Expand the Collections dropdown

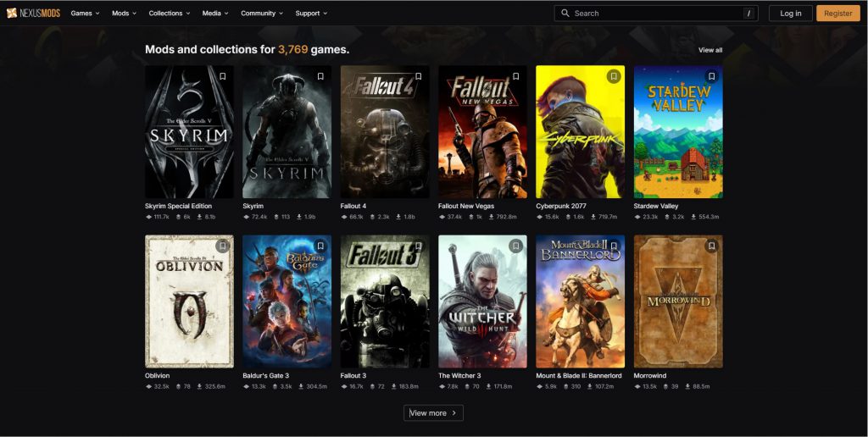pyautogui.click(x=170, y=14)
